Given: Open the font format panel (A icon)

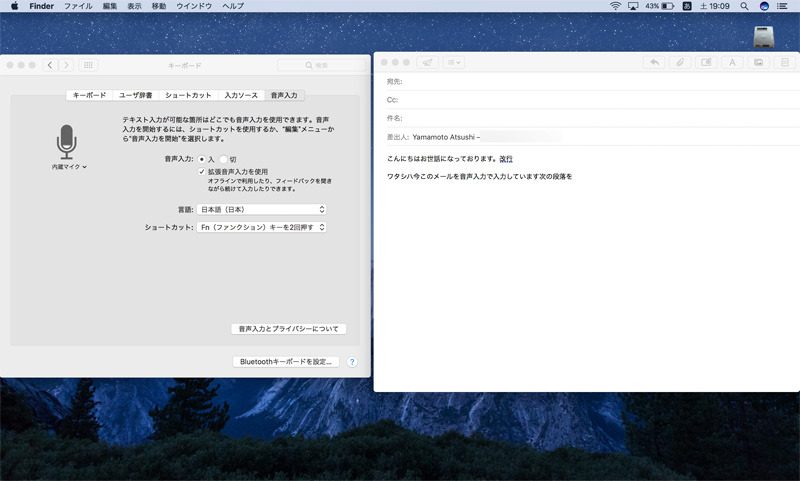Looking at the screenshot, I should pyautogui.click(x=731, y=62).
